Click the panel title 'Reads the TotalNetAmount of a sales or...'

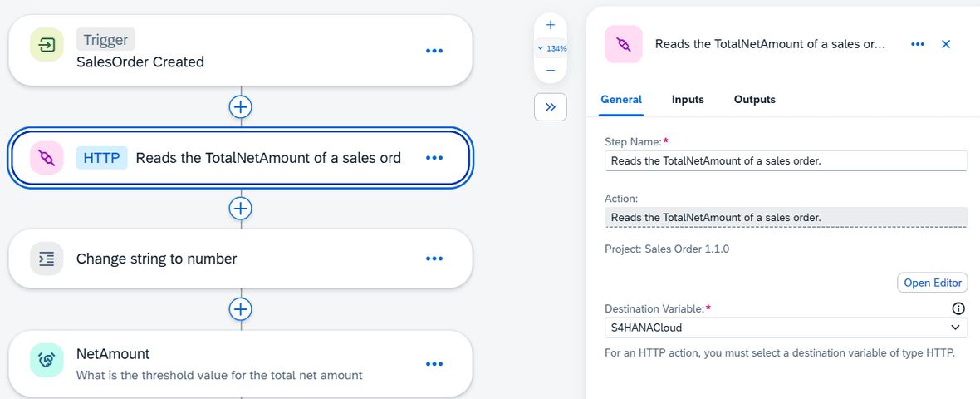[x=770, y=44]
